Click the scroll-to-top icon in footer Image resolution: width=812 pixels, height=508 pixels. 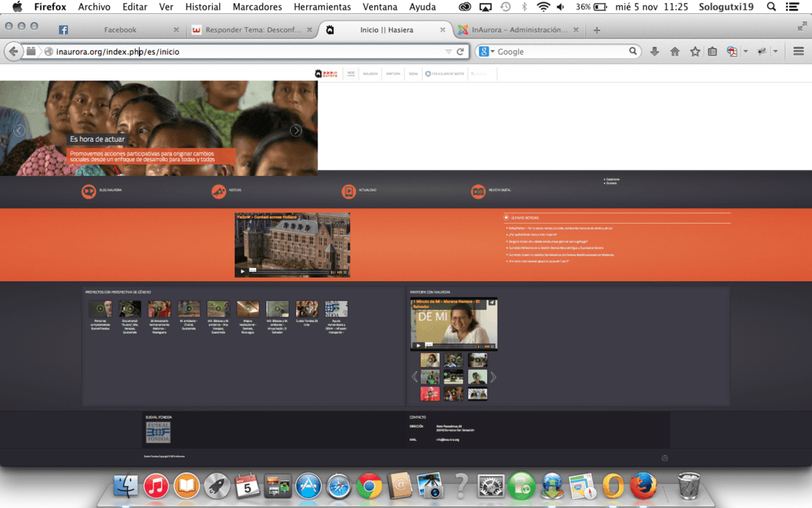point(665,458)
